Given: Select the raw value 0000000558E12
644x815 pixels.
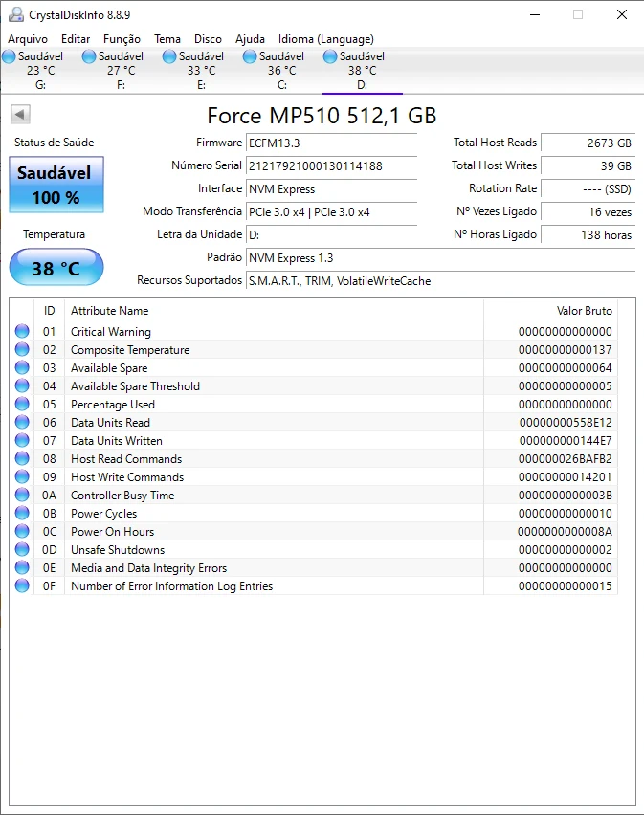Looking at the screenshot, I should click(566, 423).
